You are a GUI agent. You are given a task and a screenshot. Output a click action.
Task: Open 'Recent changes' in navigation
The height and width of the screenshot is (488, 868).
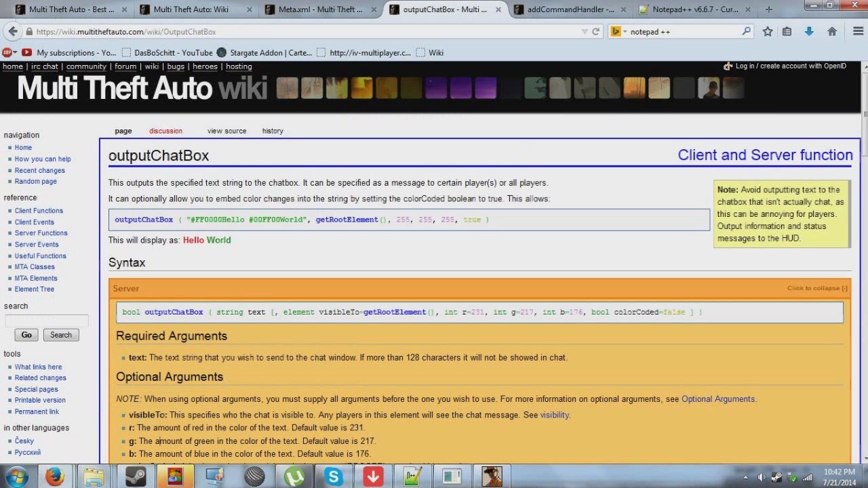tap(40, 171)
